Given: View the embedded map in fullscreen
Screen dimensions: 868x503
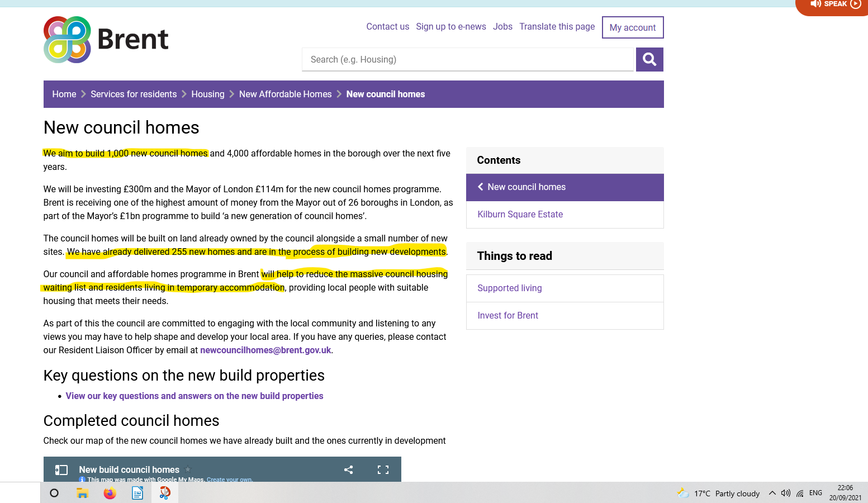Looking at the screenshot, I should pyautogui.click(x=382, y=469).
